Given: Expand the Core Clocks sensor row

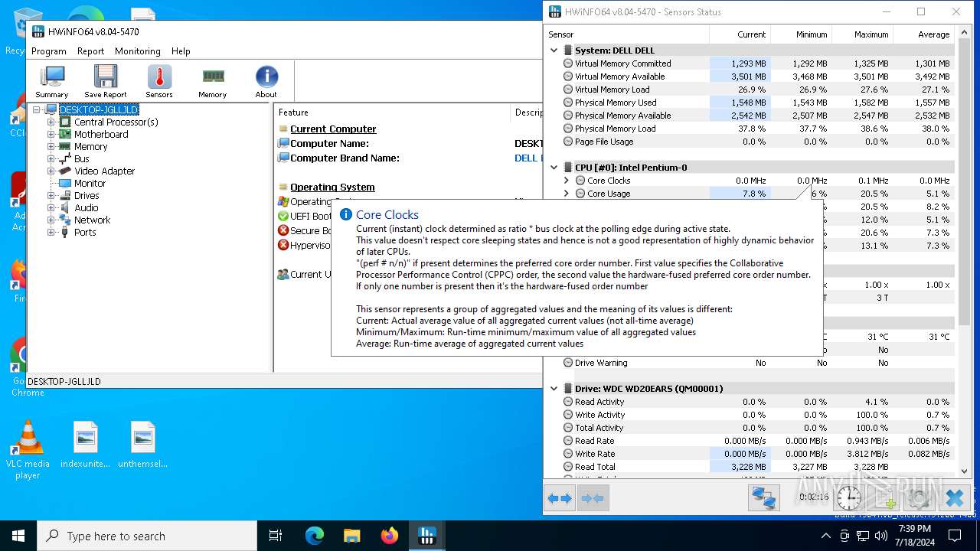Looking at the screenshot, I should (x=567, y=181).
